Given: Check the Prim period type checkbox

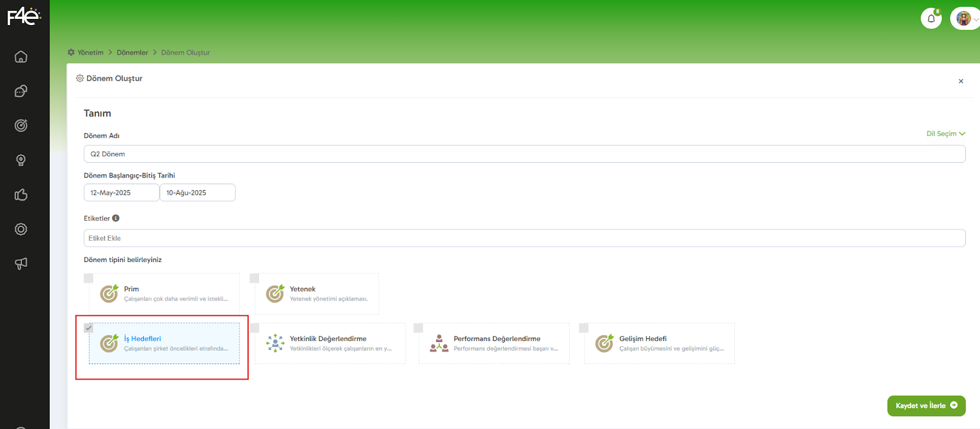Looking at the screenshot, I should coord(89,278).
